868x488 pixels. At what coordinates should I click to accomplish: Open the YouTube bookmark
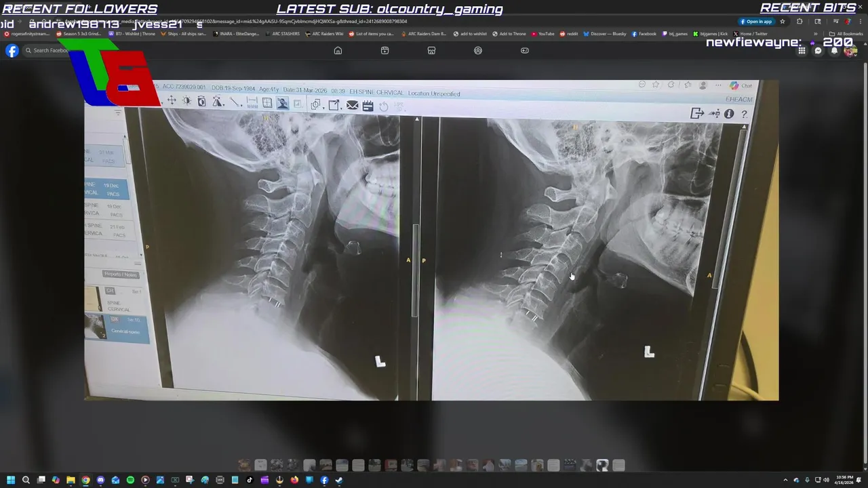point(543,34)
